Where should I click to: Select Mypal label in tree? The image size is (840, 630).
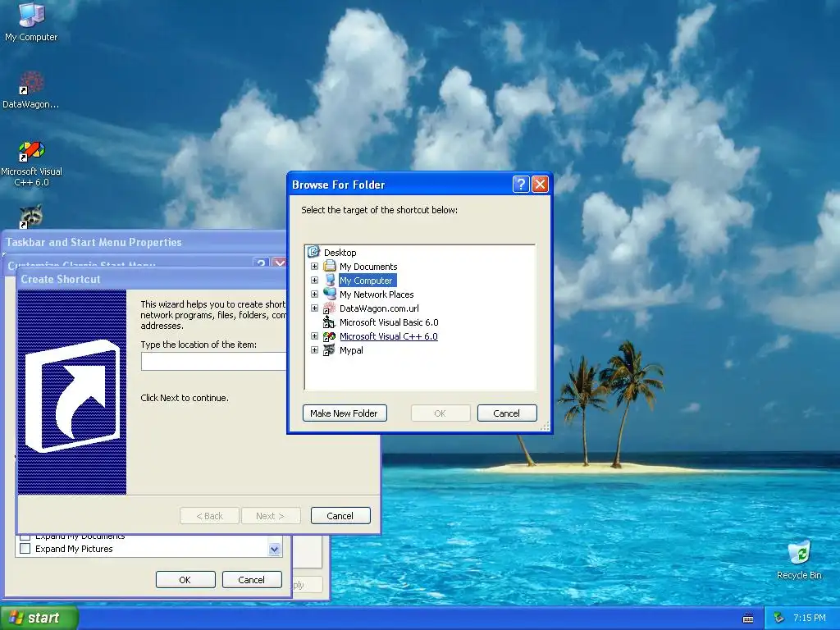coord(351,349)
